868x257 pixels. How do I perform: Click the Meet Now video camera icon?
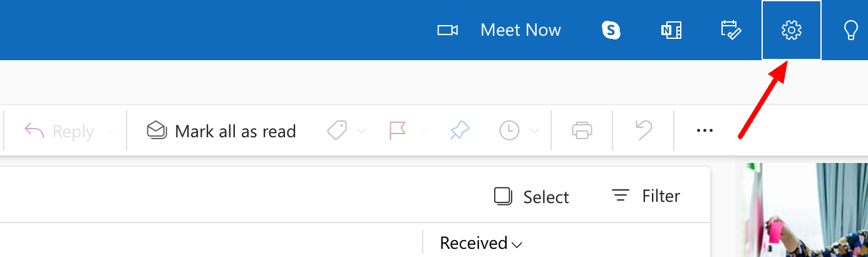pos(447,30)
